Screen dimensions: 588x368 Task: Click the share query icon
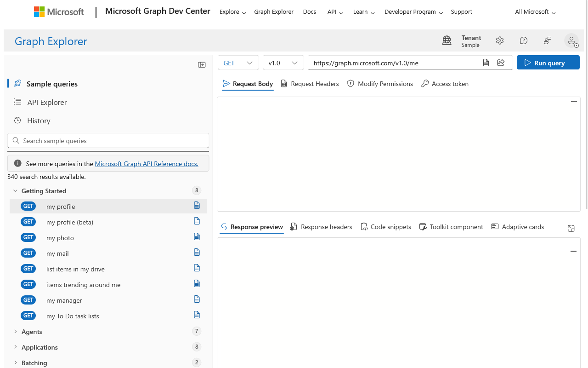point(501,63)
